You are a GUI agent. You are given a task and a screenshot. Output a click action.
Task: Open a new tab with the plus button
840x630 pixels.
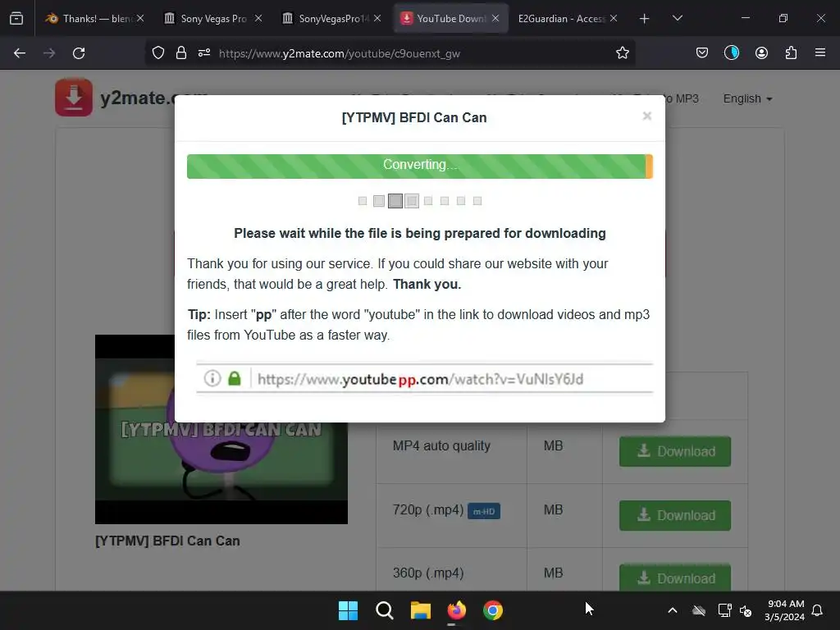(x=645, y=19)
